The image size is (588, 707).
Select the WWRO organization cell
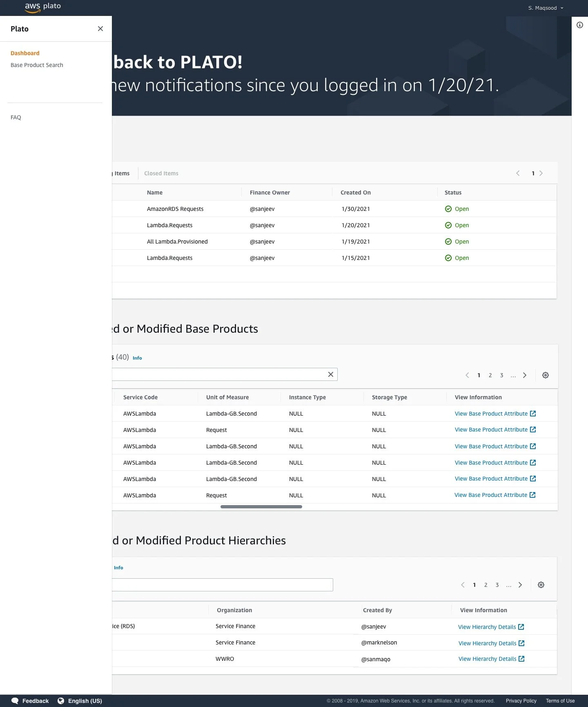[225, 659]
